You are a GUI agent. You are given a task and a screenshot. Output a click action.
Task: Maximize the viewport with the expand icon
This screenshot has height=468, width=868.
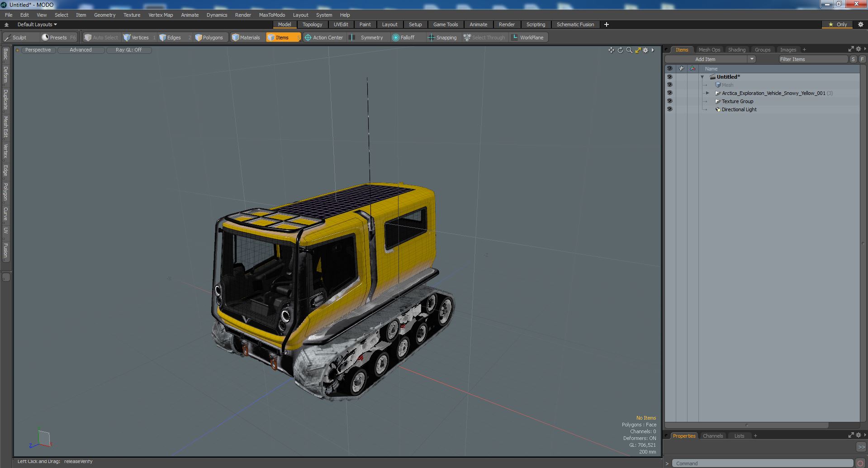coord(638,50)
